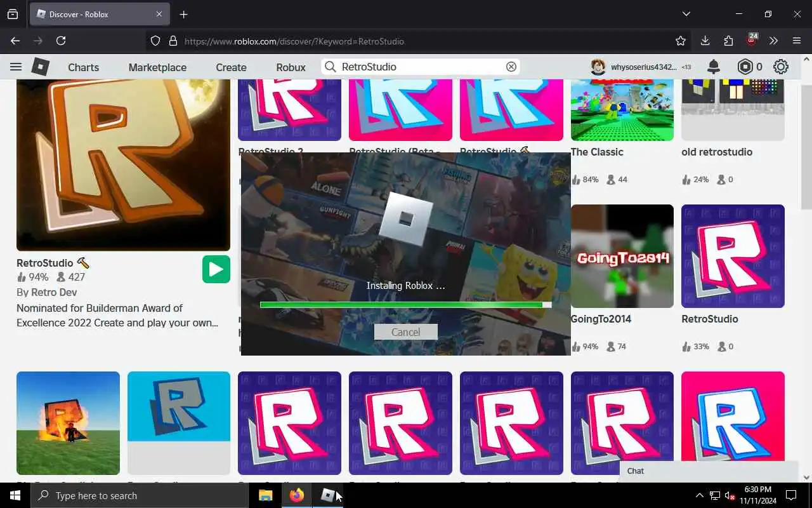The width and height of the screenshot is (812, 508).
Task: Click the Installing Roblox progress bar
Action: pyautogui.click(x=405, y=305)
